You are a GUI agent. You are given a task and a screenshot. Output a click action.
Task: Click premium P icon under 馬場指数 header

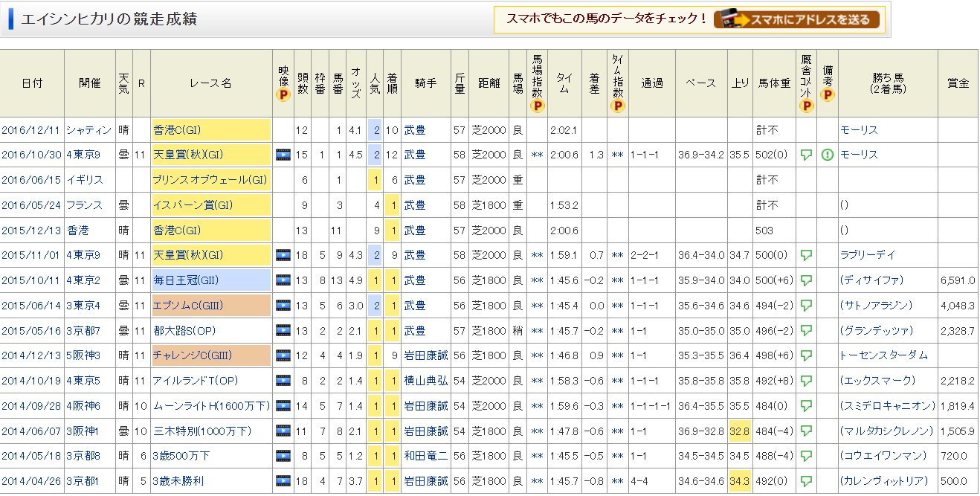pos(538,106)
